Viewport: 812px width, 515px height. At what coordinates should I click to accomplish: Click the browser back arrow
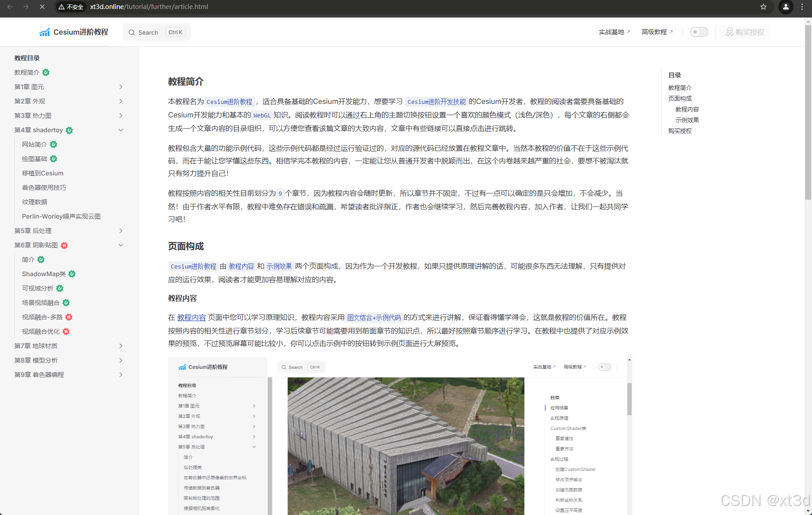(10, 7)
